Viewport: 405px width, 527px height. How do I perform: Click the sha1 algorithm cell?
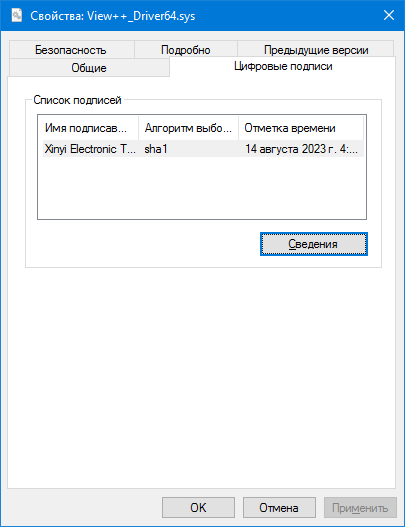tap(156, 149)
